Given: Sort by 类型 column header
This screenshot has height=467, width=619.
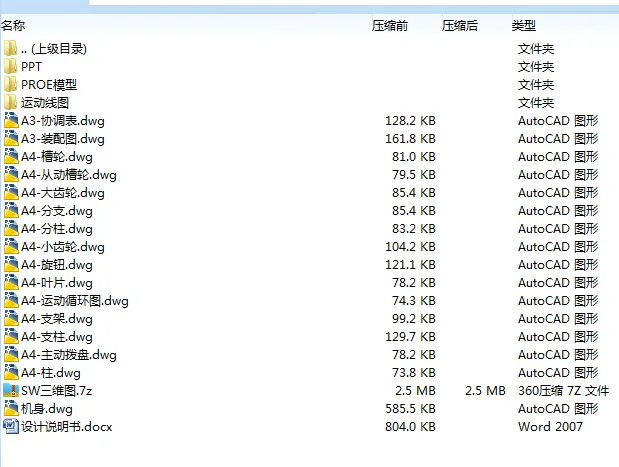Looking at the screenshot, I should click(524, 25).
